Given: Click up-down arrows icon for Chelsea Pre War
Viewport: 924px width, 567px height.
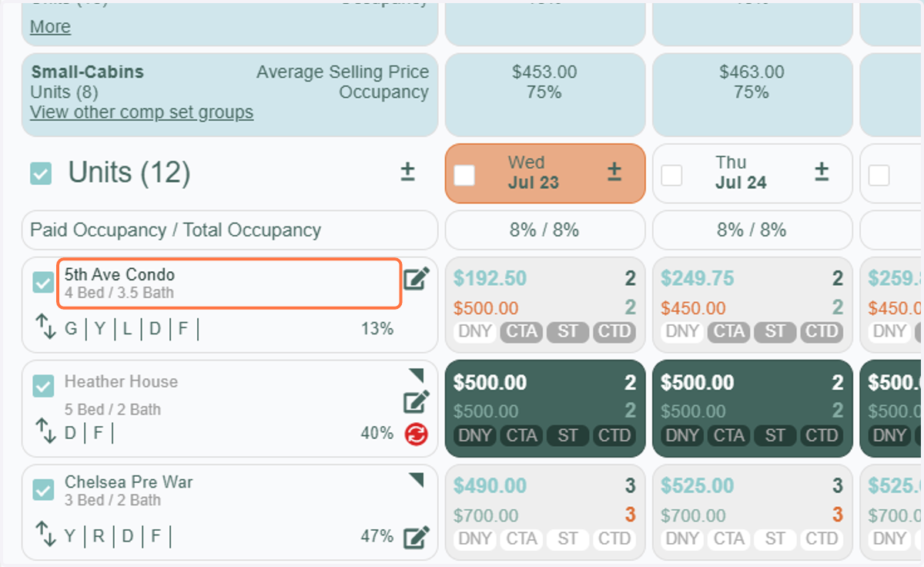Looking at the screenshot, I should point(45,533).
